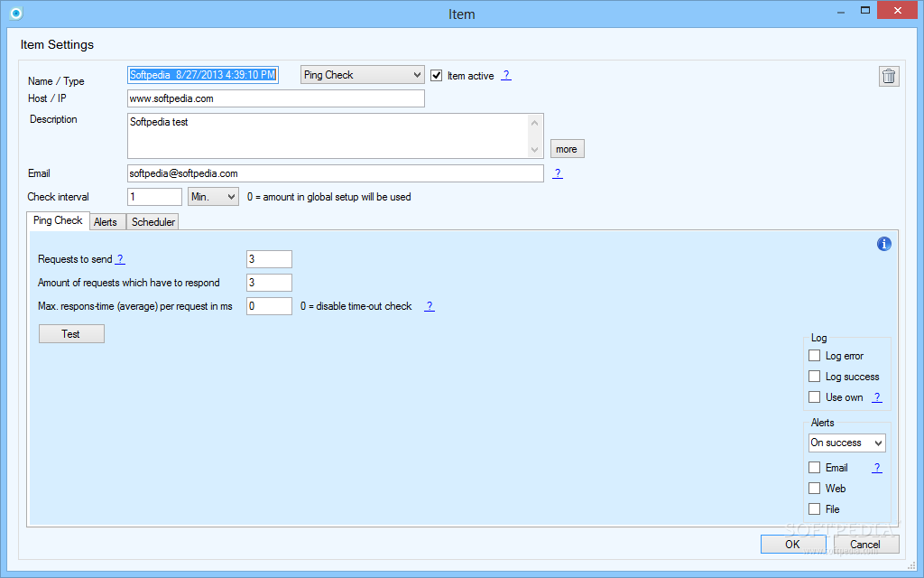This screenshot has height=578, width=924.
Task: Select the Ping Check tab
Action: [x=58, y=220]
